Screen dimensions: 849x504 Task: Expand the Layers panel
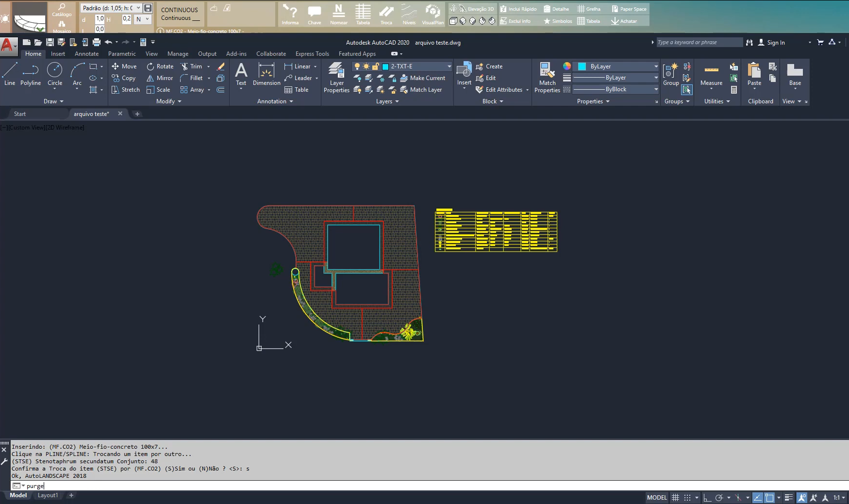(x=387, y=101)
